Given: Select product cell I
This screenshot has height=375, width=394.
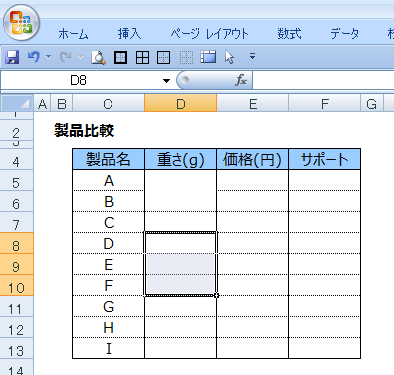Looking at the screenshot, I should pos(108,348).
